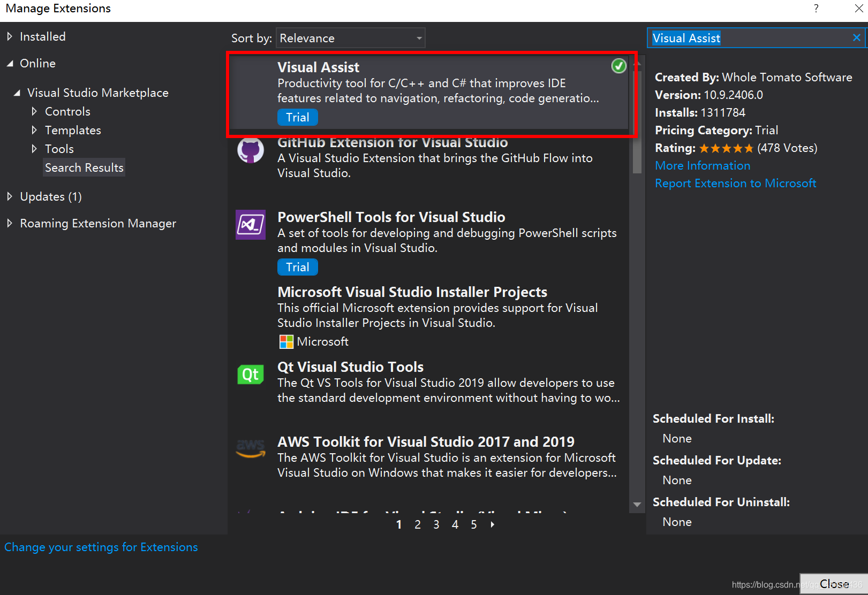Open Change your settings for Extensions link
This screenshot has width=868, height=595.
click(x=101, y=547)
